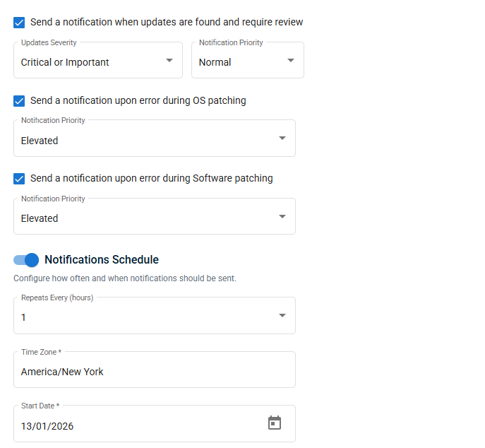The height and width of the screenshot is (448, 485).
Task: Click the 'Send a notification upon error during OS patching' label
Action: click(138, 100)
